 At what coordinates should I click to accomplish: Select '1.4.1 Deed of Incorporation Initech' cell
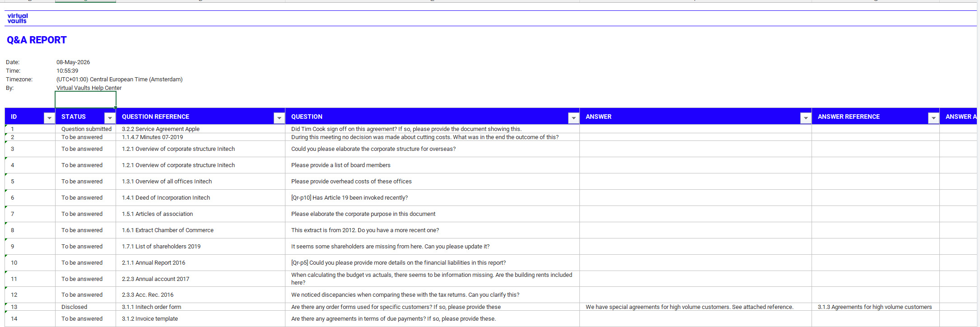pyautogui.click(x=201, y=197)
